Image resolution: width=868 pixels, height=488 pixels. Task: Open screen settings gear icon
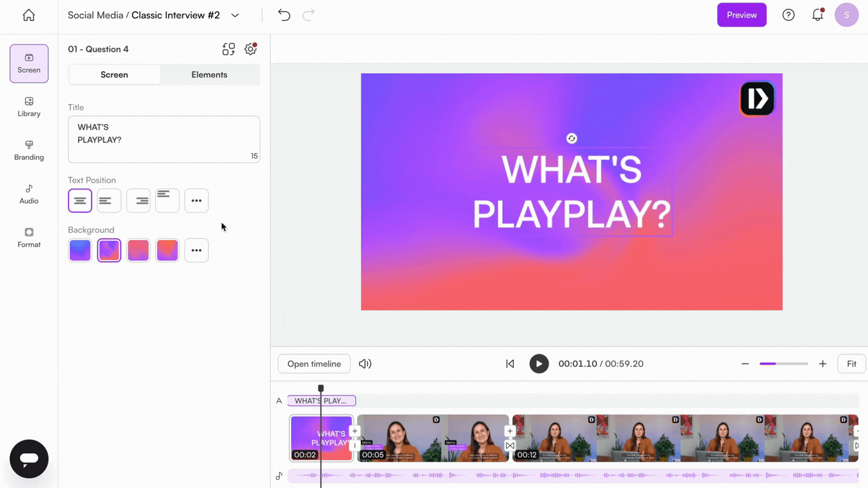click(x=250, y=49)
